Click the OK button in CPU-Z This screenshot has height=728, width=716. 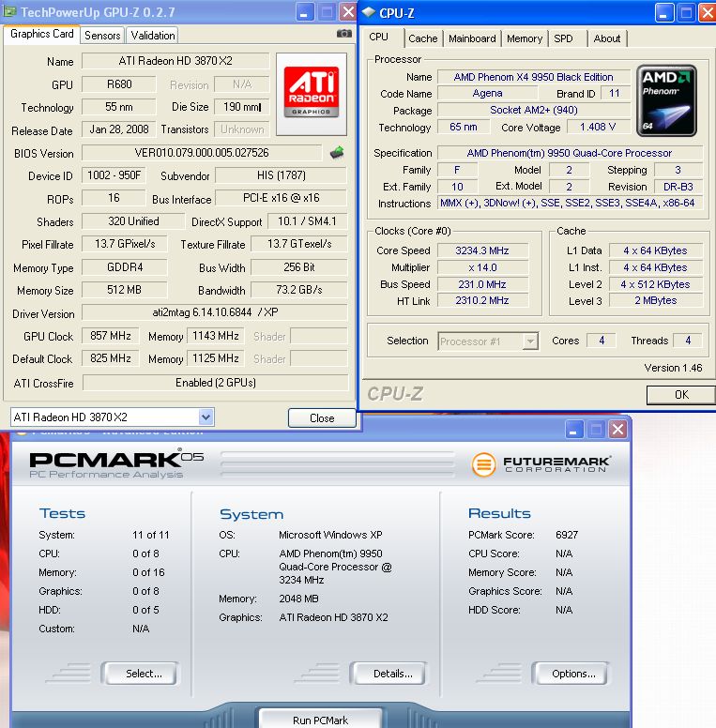(681, 395)
